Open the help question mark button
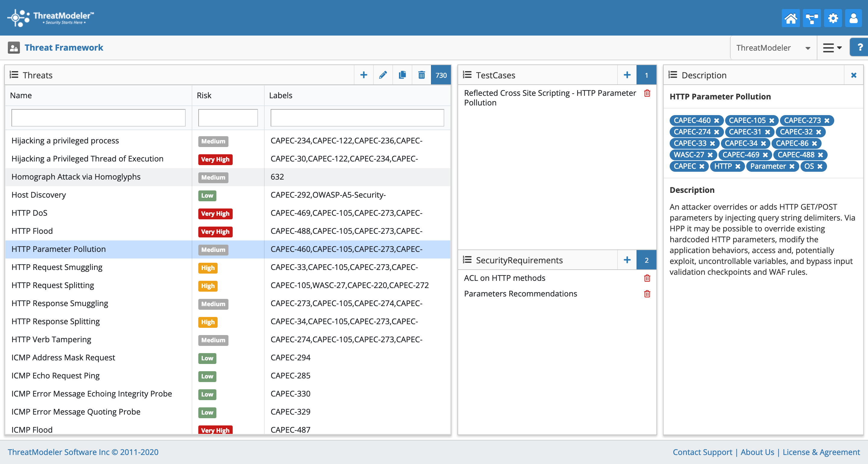 click(x=860, y=48)
